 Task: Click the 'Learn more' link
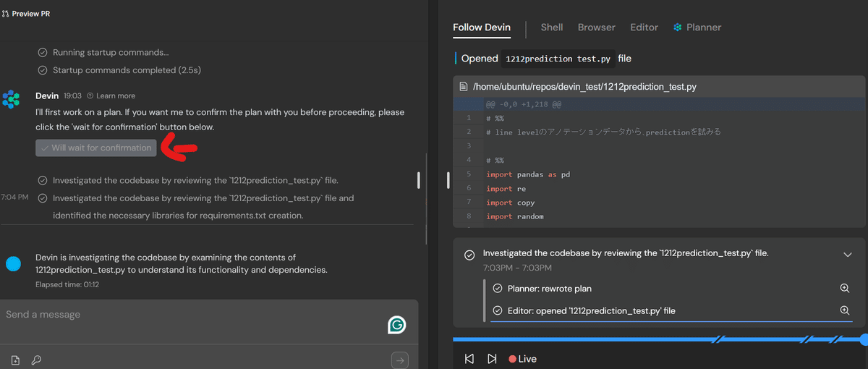tap(111, 96)
